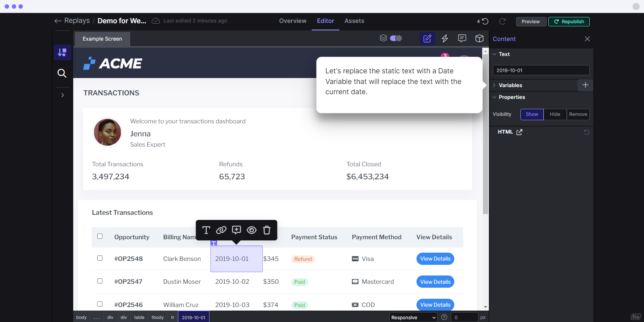Click the eye visibility icon in floating toolbar
The width and height of the screenshot is (644, 322).
(252, 230)
